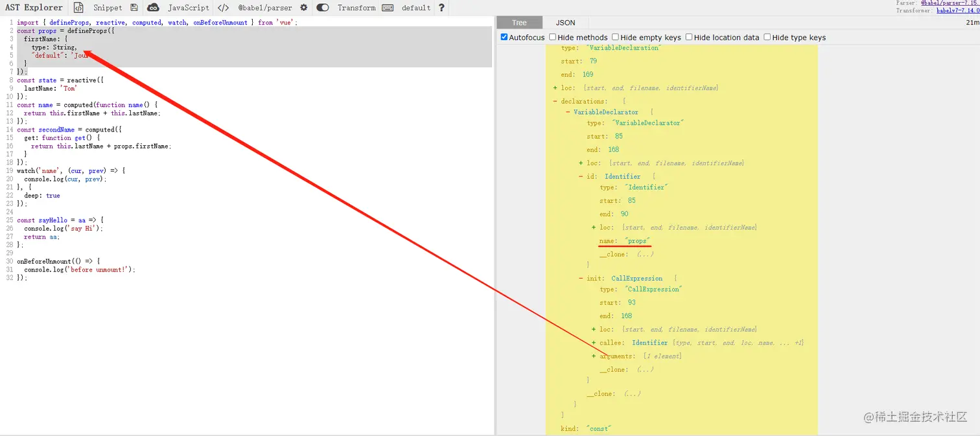This screenshot has height=436, width=980.
Task: Click the end 169 value
Action: tap(588, 75)
